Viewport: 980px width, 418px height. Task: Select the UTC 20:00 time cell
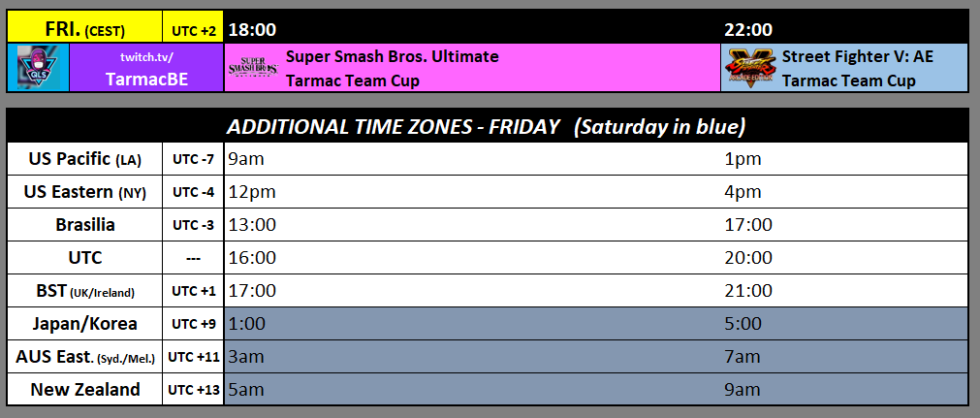[x=844, y=257]
